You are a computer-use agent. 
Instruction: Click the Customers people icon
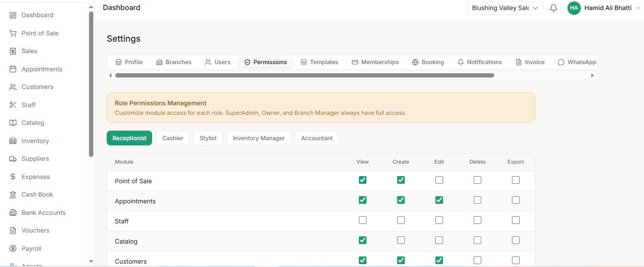tap(13, 87)
